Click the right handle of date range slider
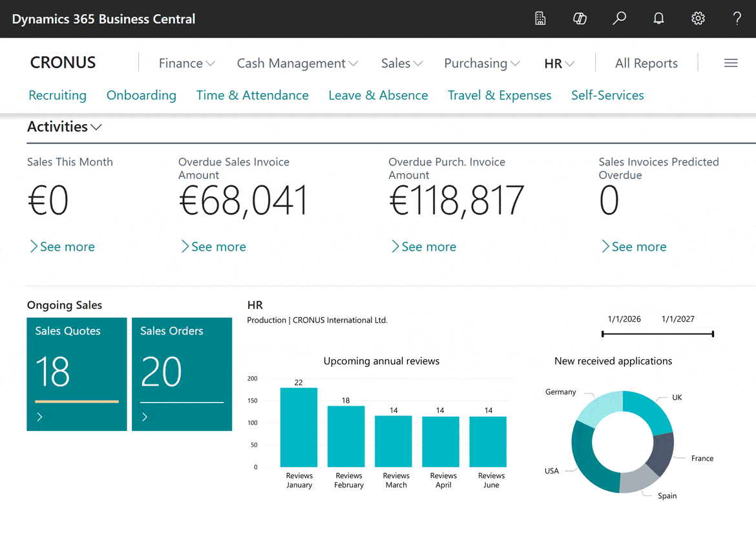The width and height of the screenshot is (756, 535). click(713, 333)
